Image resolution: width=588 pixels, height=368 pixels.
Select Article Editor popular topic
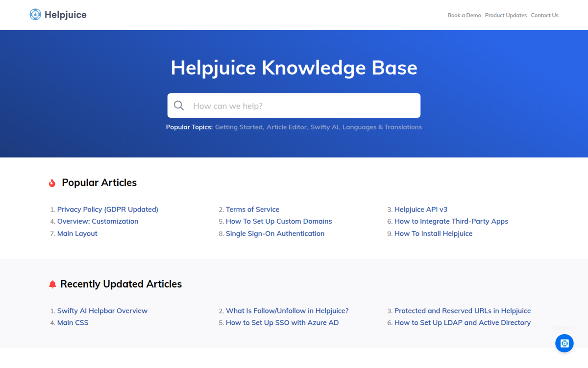[x=287, y=127]
